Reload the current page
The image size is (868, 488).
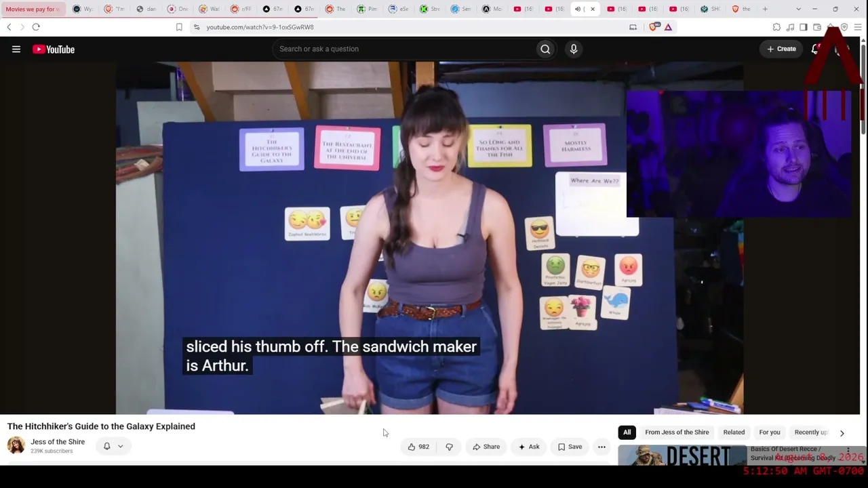pos(36,27)
